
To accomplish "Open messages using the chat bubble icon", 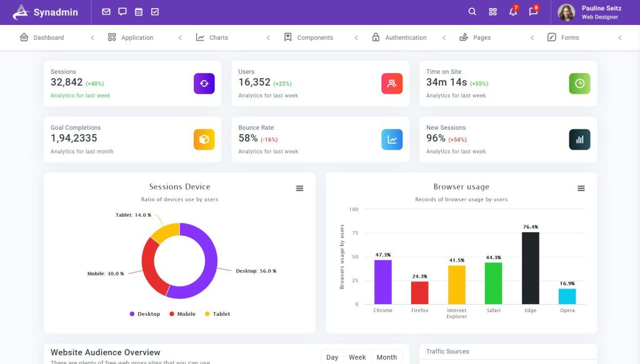I will coord(532,12).
